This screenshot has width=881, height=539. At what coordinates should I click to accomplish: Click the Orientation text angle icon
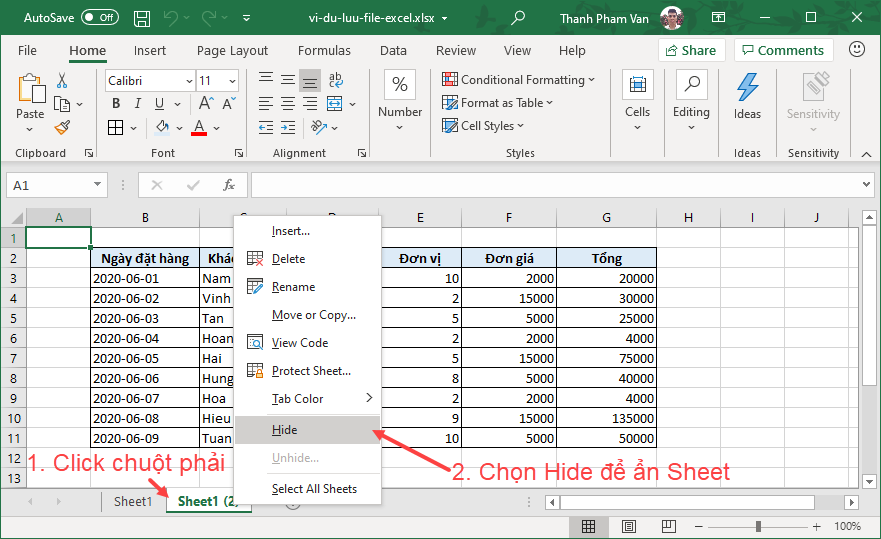319,128
